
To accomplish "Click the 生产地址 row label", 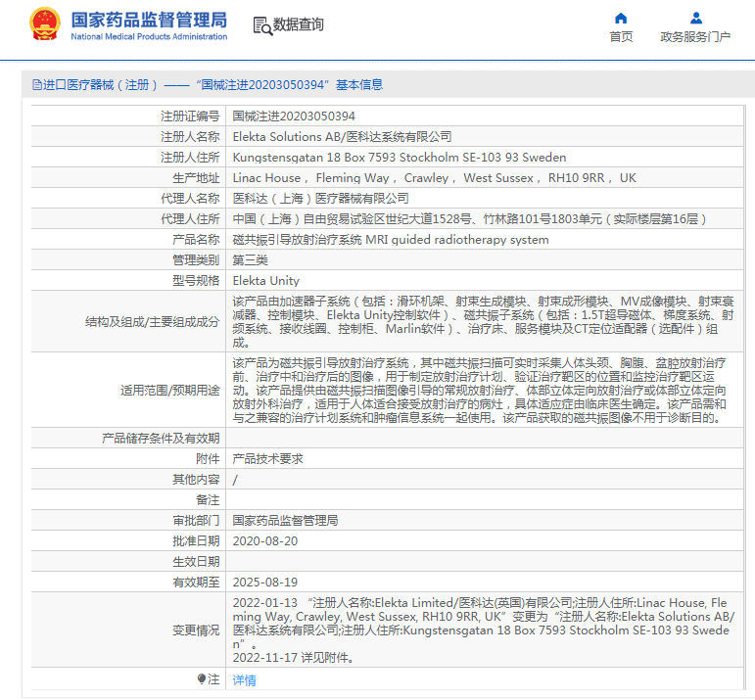I will tap(196, 178).
